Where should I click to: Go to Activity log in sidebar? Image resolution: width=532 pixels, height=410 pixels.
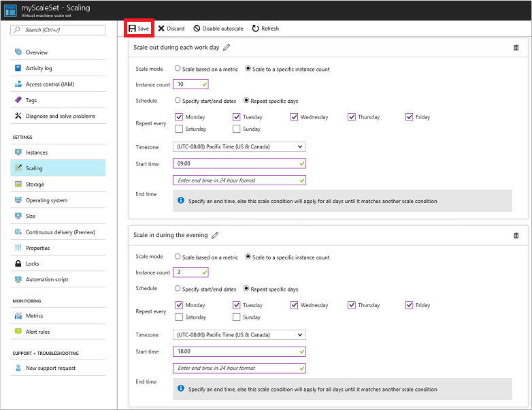38,68
